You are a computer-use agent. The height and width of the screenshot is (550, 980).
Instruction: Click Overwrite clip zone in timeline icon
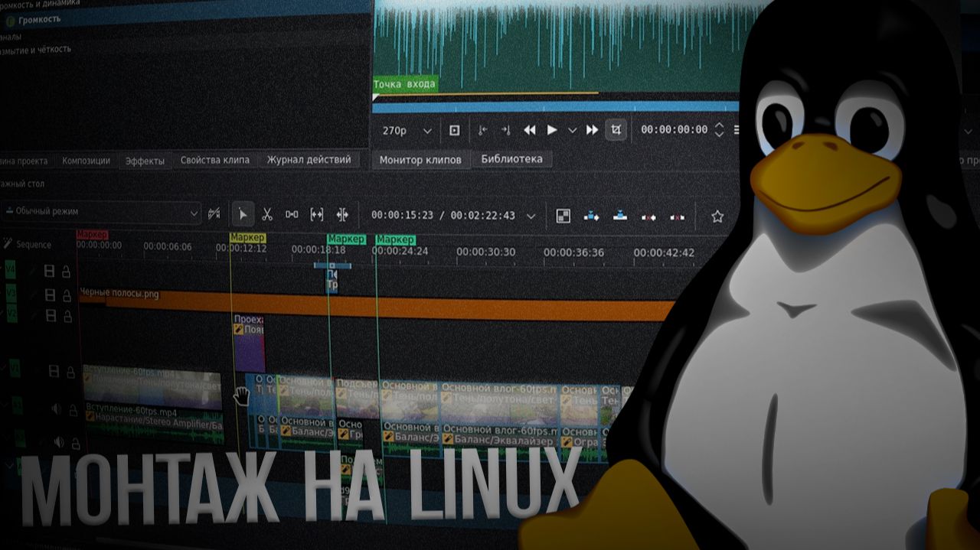coord(620,216)
